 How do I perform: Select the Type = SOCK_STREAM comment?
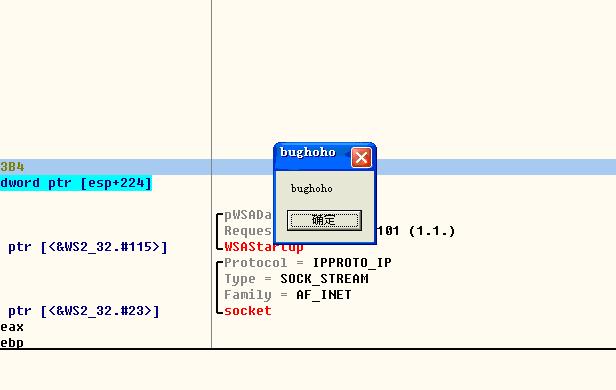(x=296, y=279)
